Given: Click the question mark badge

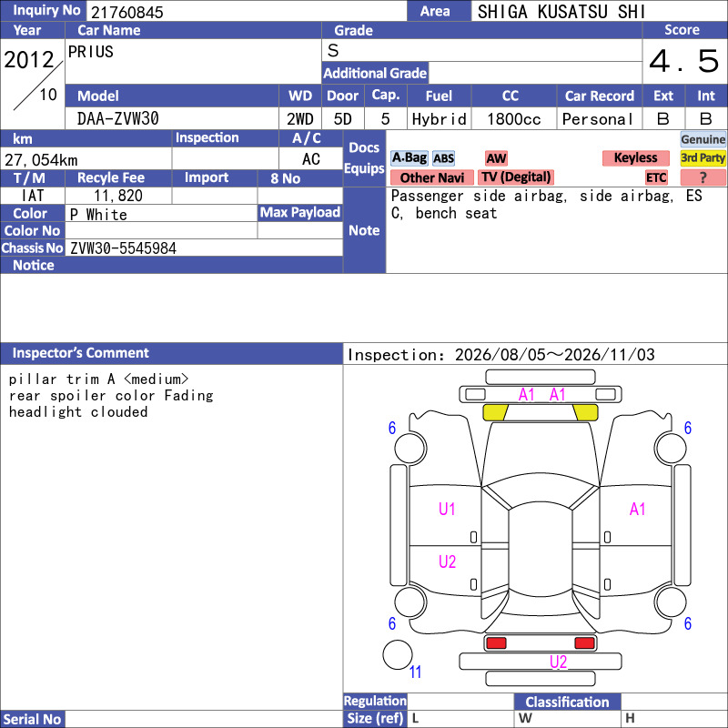Looking at the screenshot, I should coord(703,177).
